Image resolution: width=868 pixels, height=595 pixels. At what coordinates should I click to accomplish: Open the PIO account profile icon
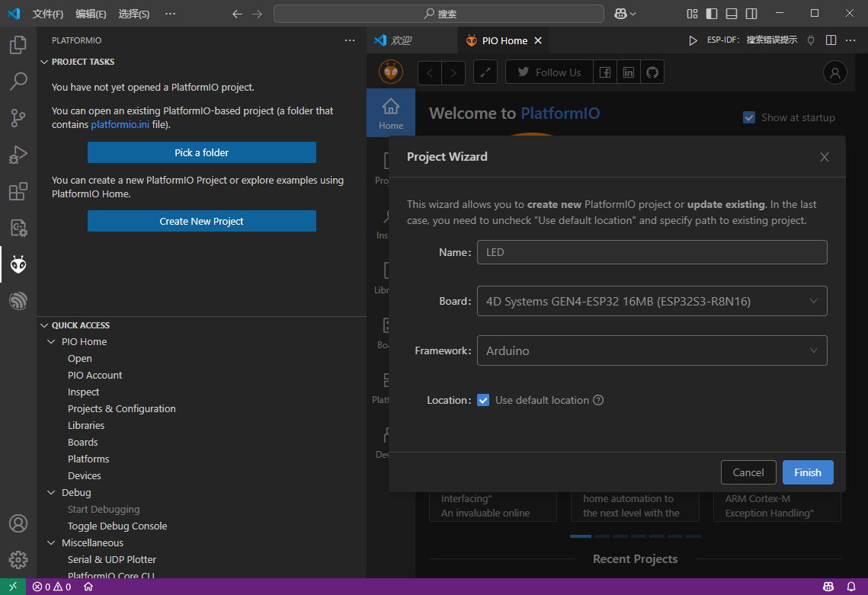[x=834, y=72]
